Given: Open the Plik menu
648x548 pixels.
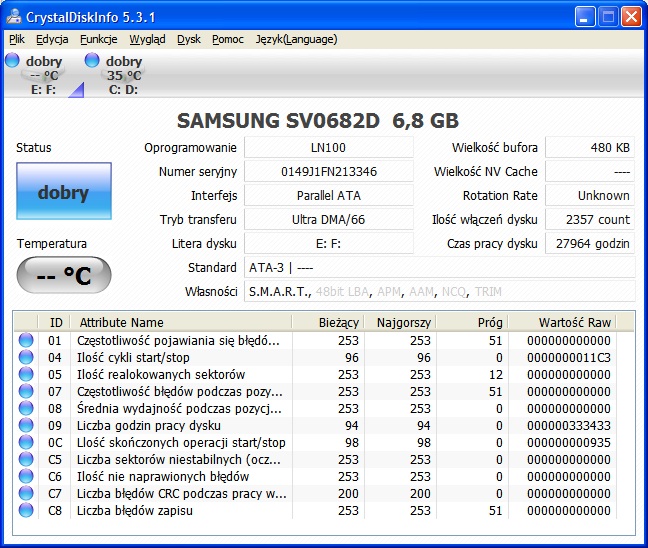Looking at the screenshot, I should tap(17, 39).
